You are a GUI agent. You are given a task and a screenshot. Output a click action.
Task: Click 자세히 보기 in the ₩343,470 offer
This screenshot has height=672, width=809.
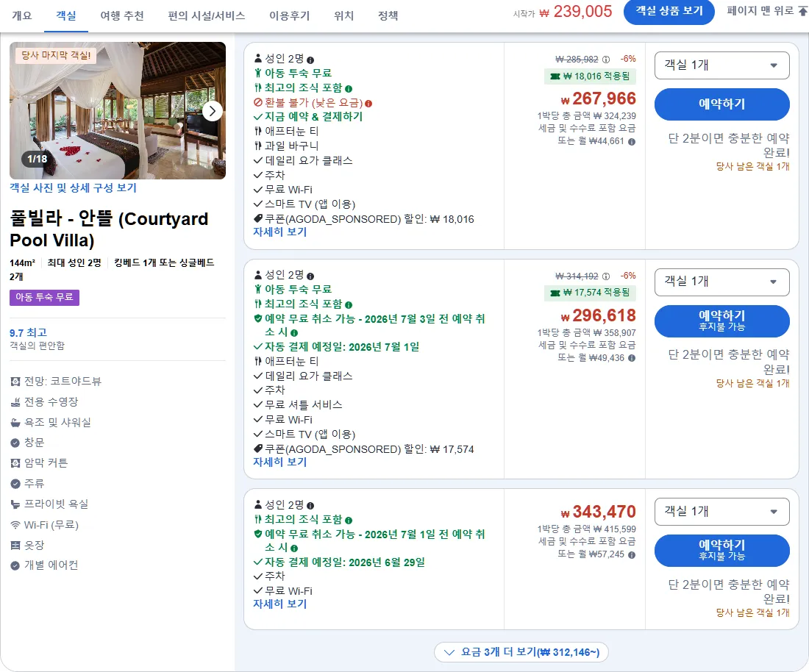[x=280, y=604]
